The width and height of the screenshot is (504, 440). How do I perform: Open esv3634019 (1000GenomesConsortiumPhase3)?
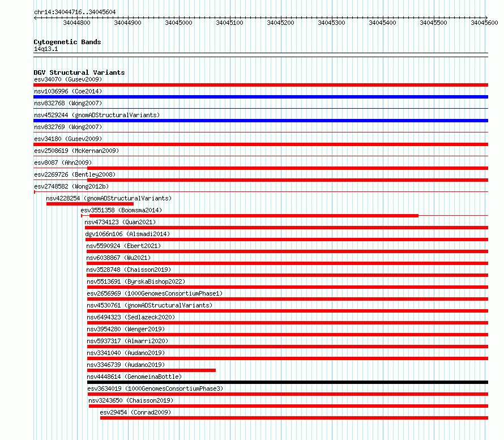tap(155, 388)
